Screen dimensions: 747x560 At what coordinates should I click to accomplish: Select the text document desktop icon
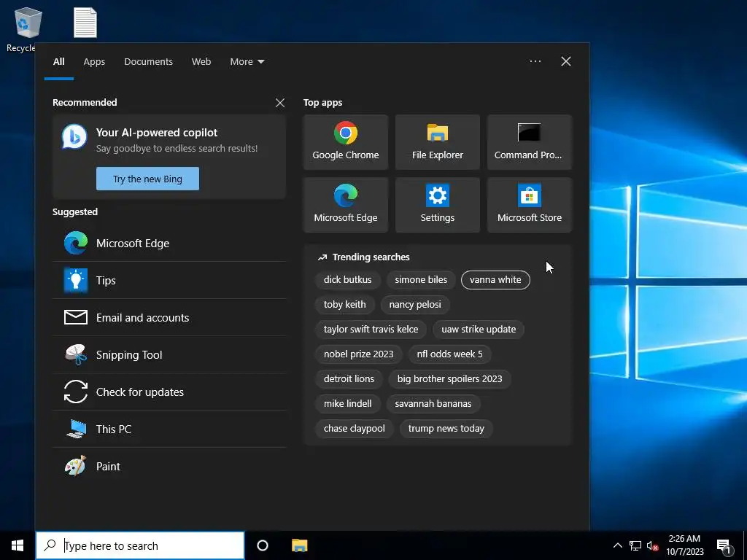click(85, 23)
